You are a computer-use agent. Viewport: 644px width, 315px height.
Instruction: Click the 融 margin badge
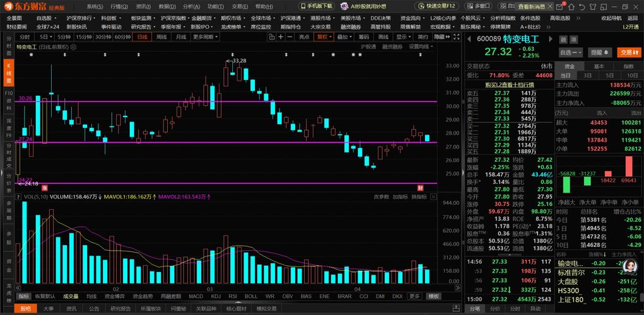point(563,39)
